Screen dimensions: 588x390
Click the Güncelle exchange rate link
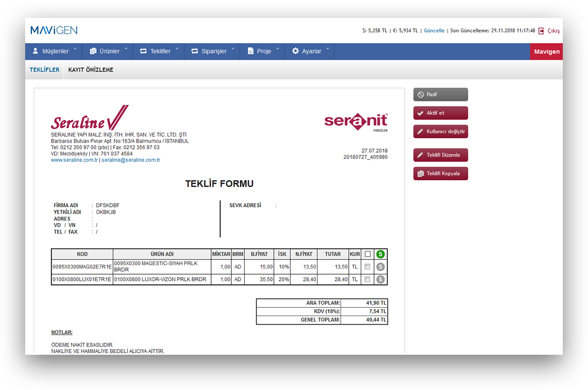[434, 31]
